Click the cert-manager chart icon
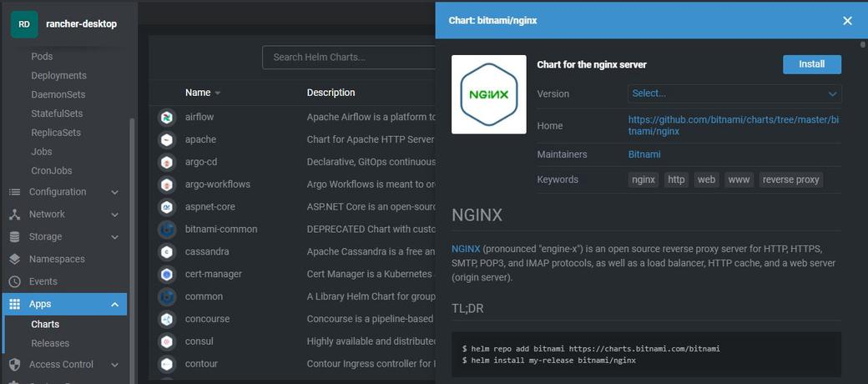This screenshot has height=384, width=868. (x=166, y=274)
